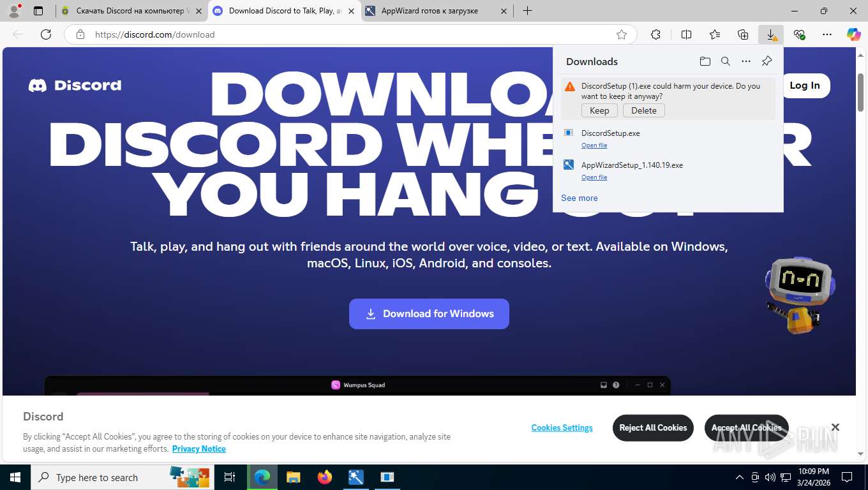Open the notification center icon
Image resolution: width=868 pixels, height=490 pixels.
click(847, 477)
